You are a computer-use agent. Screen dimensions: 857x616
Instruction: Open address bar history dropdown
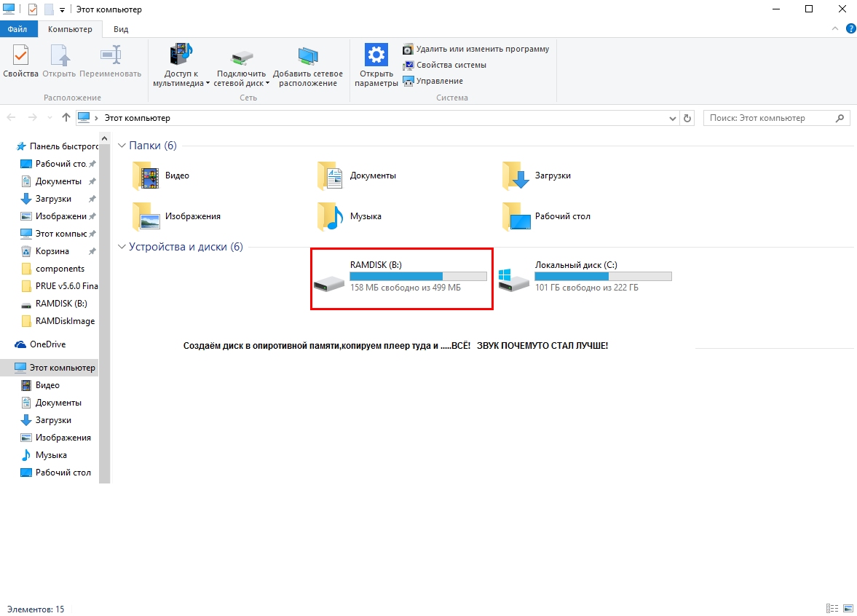pos(672,118)
